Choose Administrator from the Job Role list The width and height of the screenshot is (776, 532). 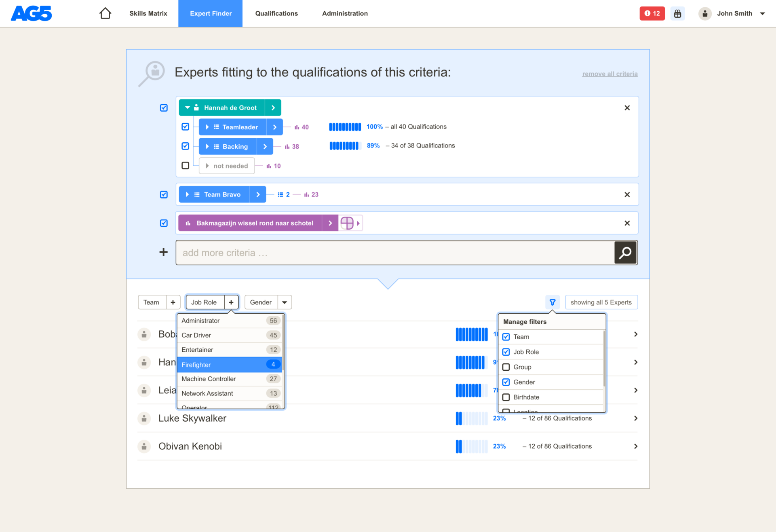pyautogui.click(x=230, y=321)
